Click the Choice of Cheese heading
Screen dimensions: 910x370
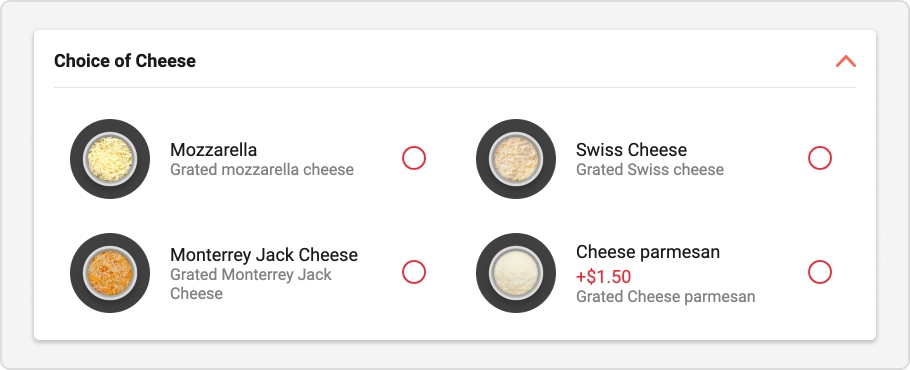pyautogui.click(x=125, y=61)
